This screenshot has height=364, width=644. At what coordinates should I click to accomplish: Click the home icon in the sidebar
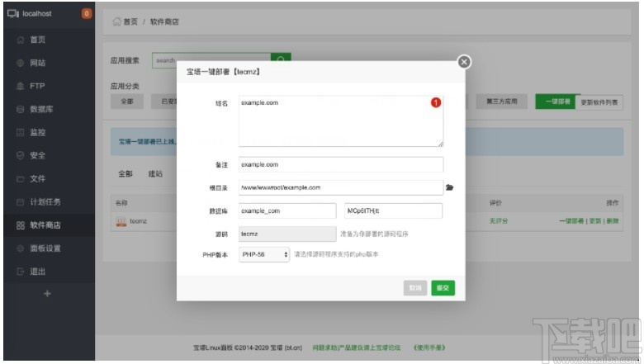click(21, 40)
